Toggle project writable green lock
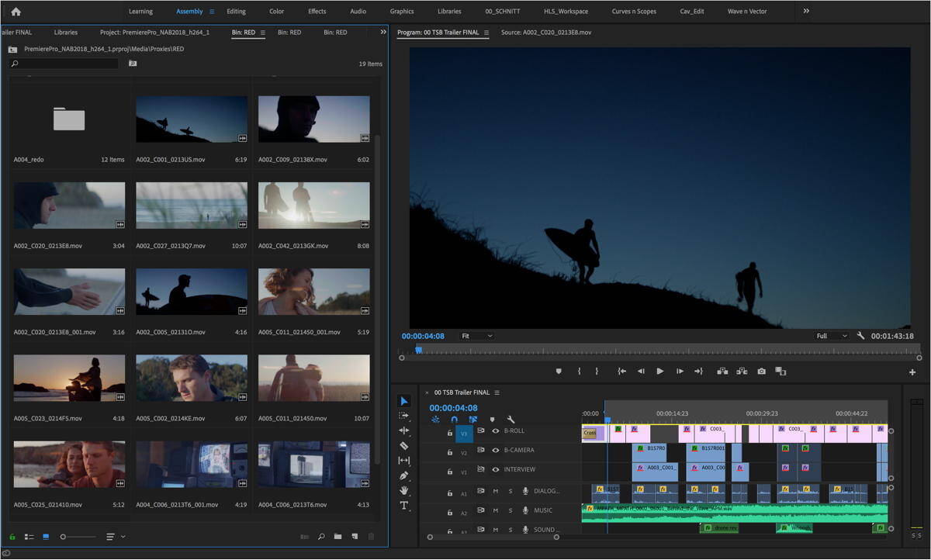Screen dimensions: 931x560 coord(12,536)
